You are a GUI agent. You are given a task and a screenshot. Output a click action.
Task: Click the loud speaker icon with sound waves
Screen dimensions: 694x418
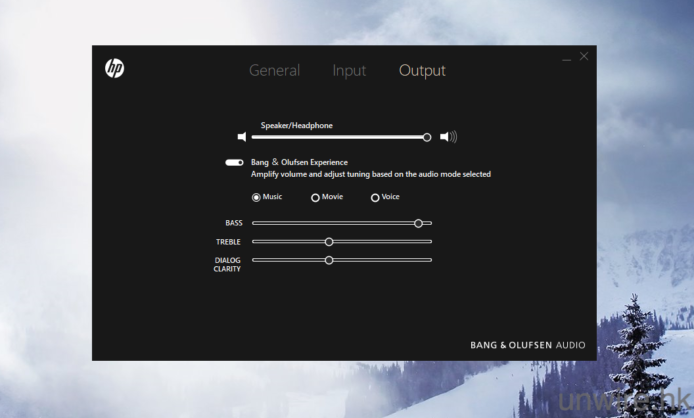point(448,137)
